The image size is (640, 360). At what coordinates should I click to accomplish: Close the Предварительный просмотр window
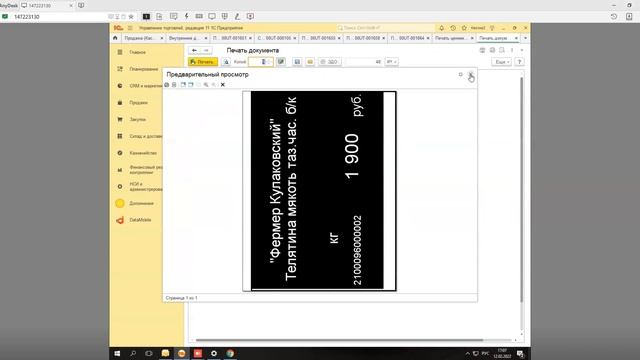471,74
